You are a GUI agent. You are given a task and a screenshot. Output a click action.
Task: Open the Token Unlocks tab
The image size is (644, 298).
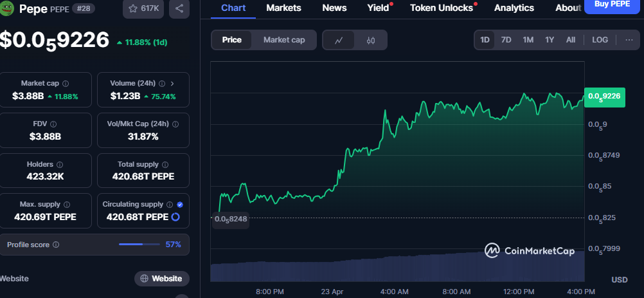[442, 8]
